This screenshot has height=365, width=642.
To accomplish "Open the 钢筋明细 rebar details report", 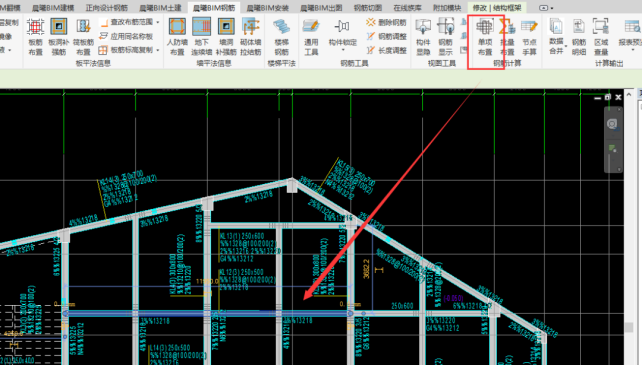I will coord(579,37).
